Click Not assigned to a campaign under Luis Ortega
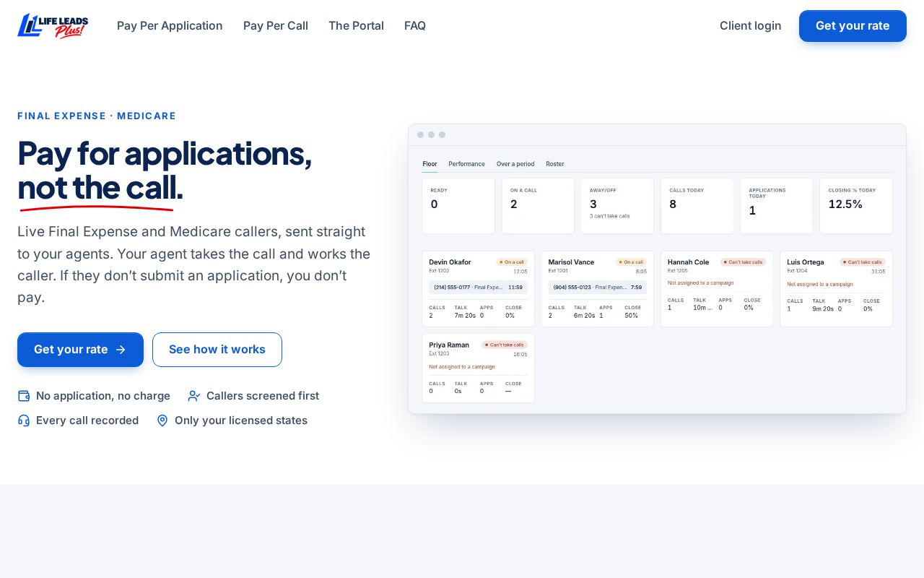924x578 pixels. pyautogui.click(x=820, y=284)
